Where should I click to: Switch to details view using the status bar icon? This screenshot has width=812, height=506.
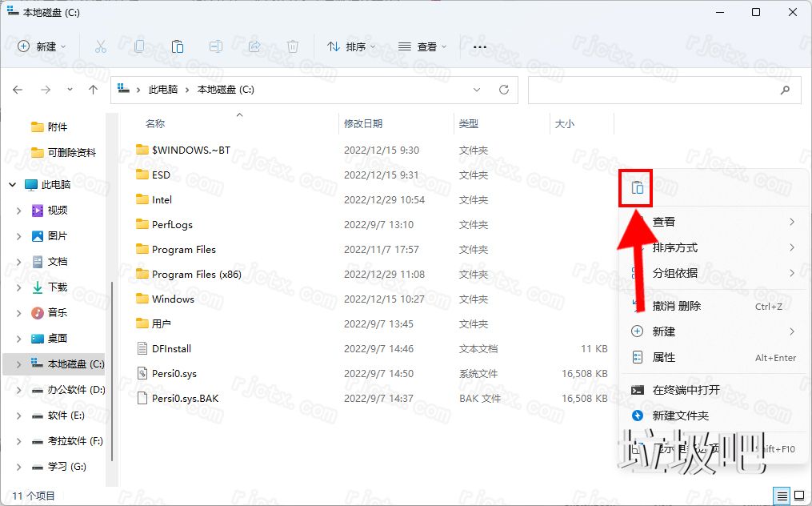[782, 496]
